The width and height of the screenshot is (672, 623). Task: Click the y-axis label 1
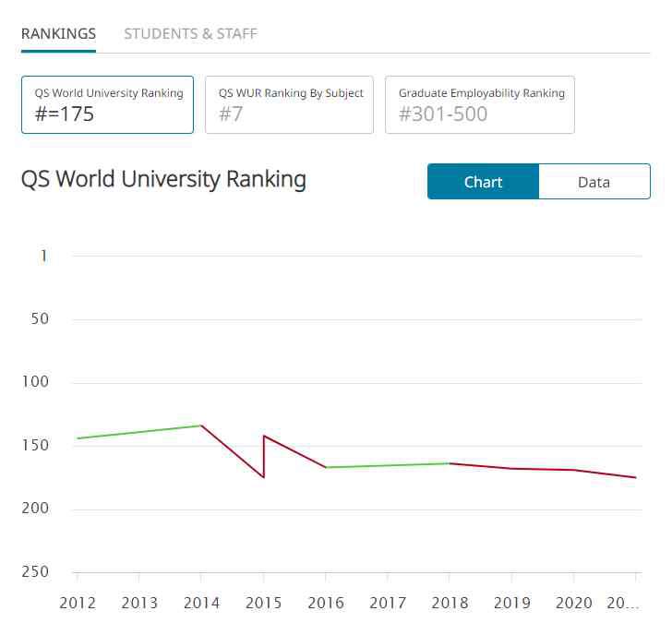pyautogui.click(x=43, y=256)
